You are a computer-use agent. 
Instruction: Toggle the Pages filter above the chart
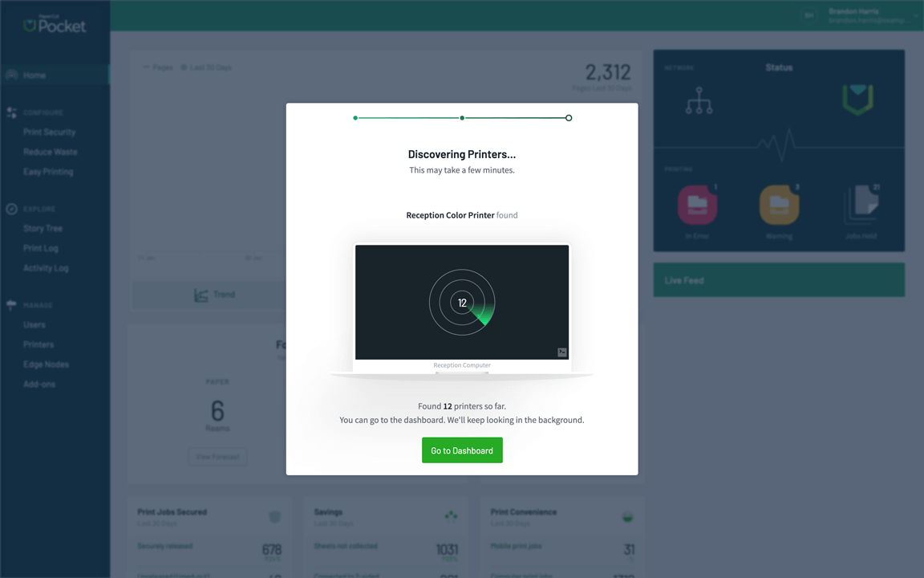click(x=157, y=67)
